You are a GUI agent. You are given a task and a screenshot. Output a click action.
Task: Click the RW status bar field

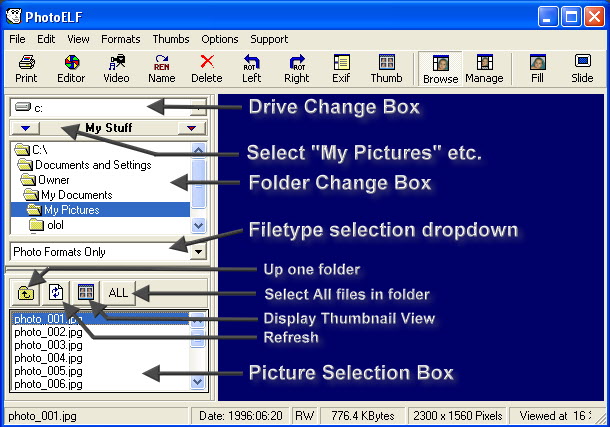304,416
